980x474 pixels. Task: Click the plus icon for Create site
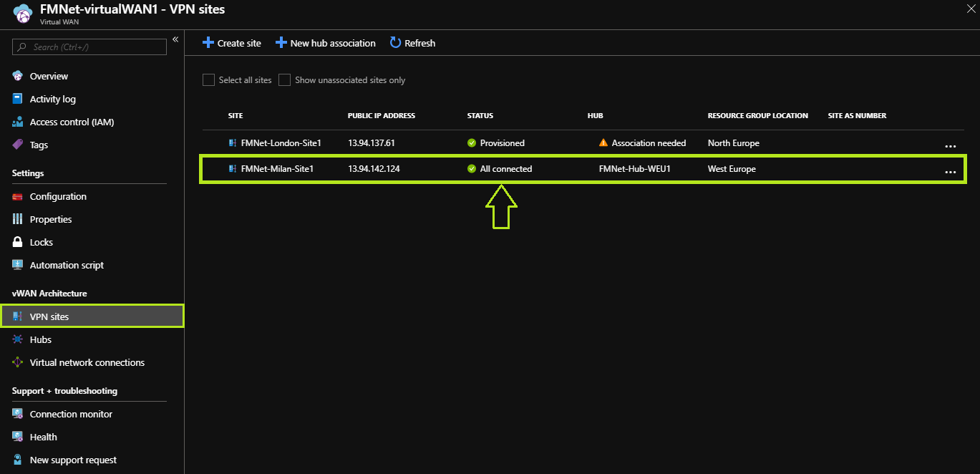tap(208, 43)
